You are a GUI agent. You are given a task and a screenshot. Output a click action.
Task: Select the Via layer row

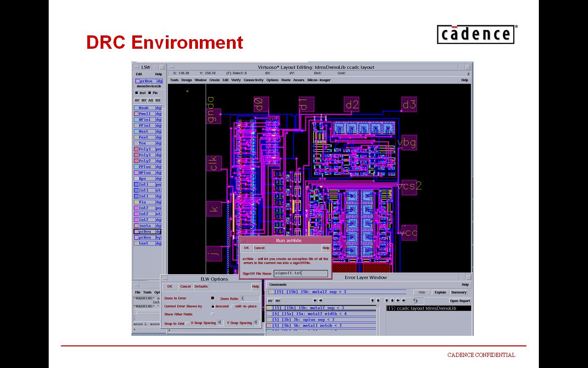(147, 202)
